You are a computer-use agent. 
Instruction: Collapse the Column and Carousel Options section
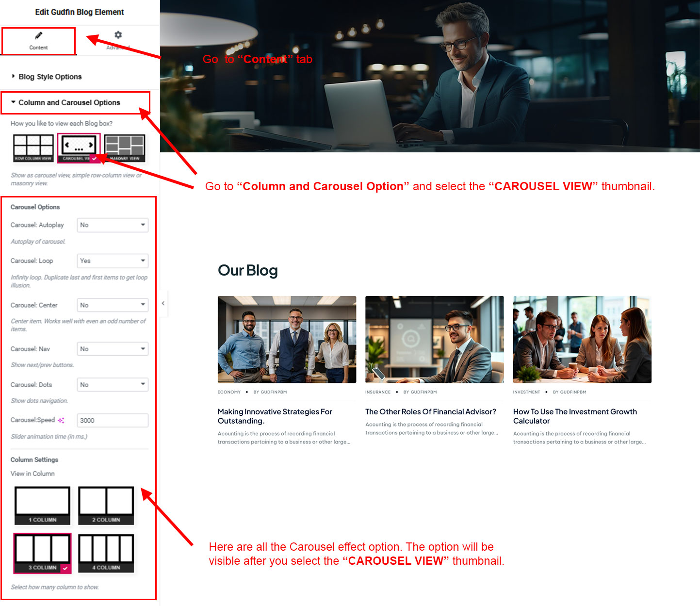tap(69, 102)
